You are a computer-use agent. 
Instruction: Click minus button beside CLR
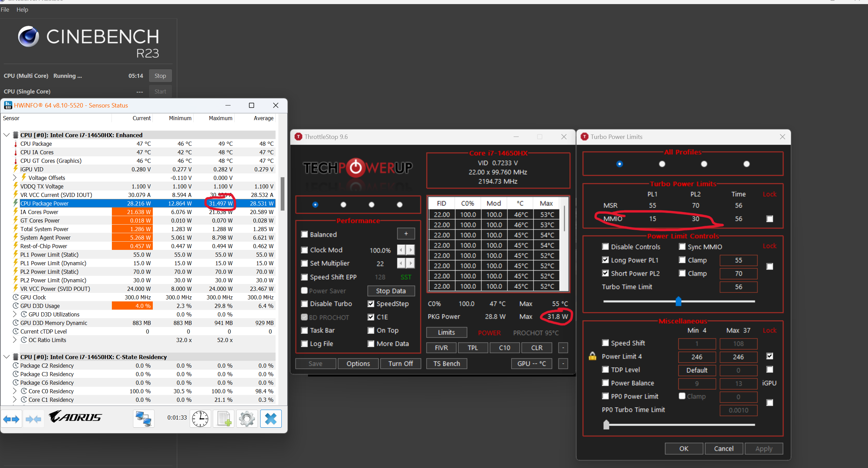pos(563,348)
